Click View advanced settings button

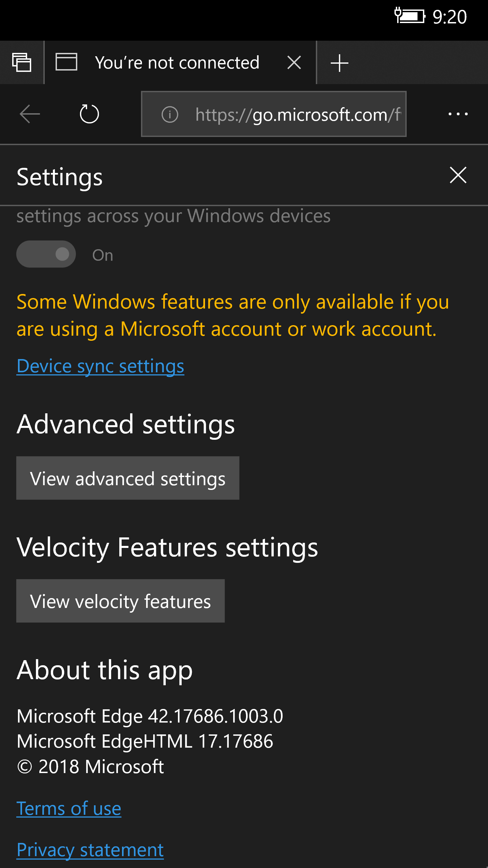pos(128,478)
